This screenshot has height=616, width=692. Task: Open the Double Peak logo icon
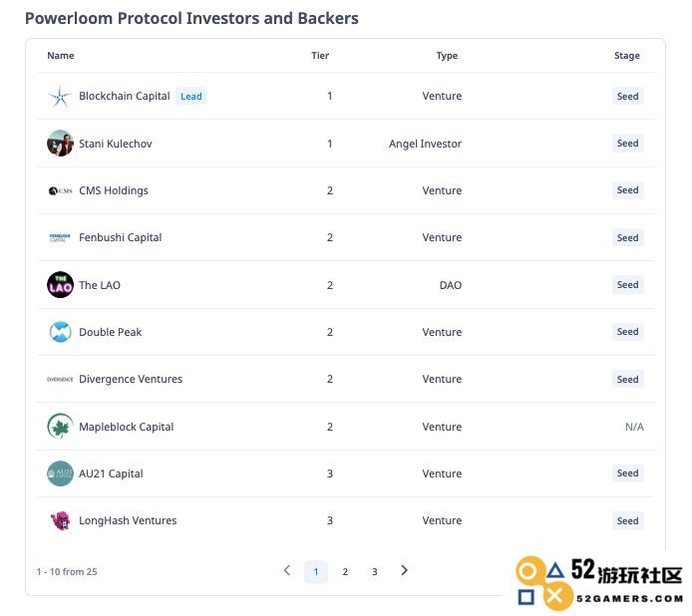click(x=60, y=332)
